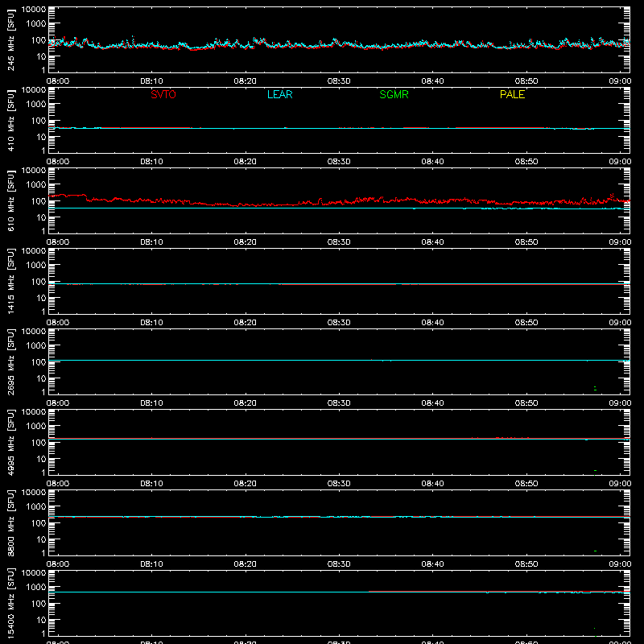This screenshot has height=644, width=644.
Task: Click 08:10 tick under the 610 MHz plot
Action: 151,242
